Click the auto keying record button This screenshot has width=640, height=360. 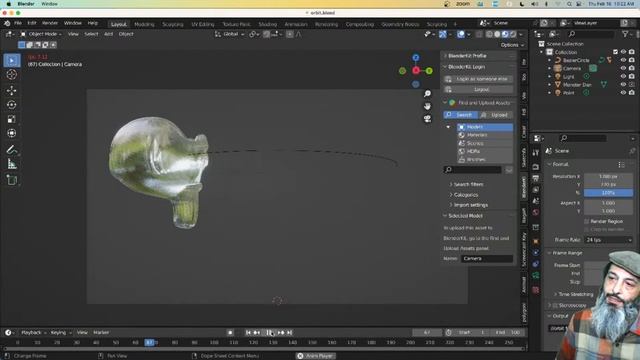[230, 333]
